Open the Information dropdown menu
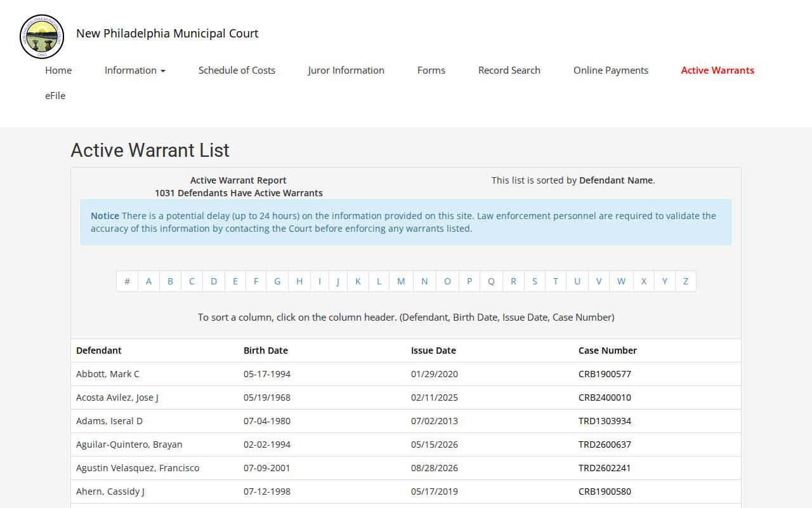The width and height of the screenshot is (812, 508). [135, 70]
